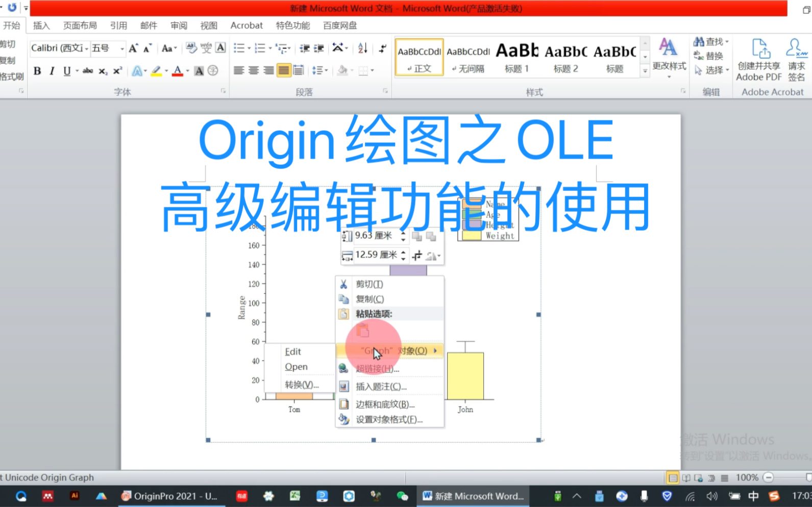Expand the styles gallery

coord(645,71)
